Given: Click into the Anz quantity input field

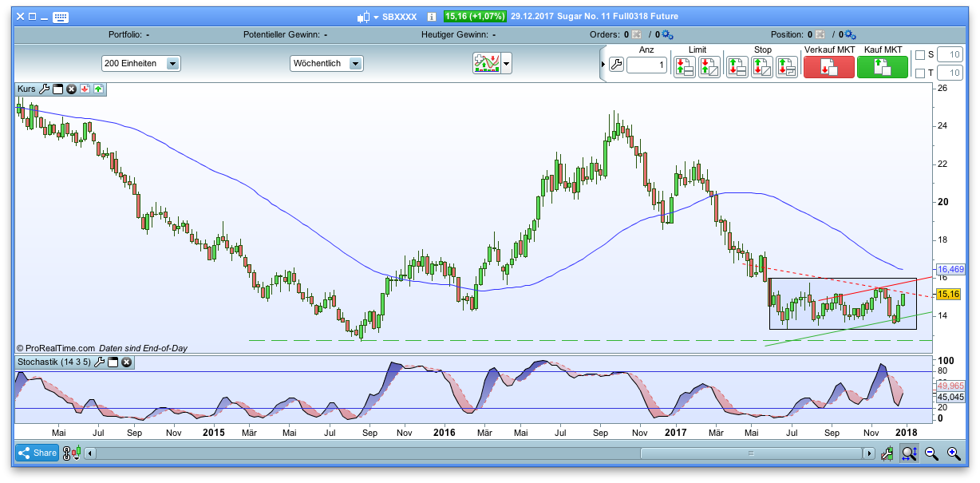Looking at the screenshot, I should [x=648, y=66].
